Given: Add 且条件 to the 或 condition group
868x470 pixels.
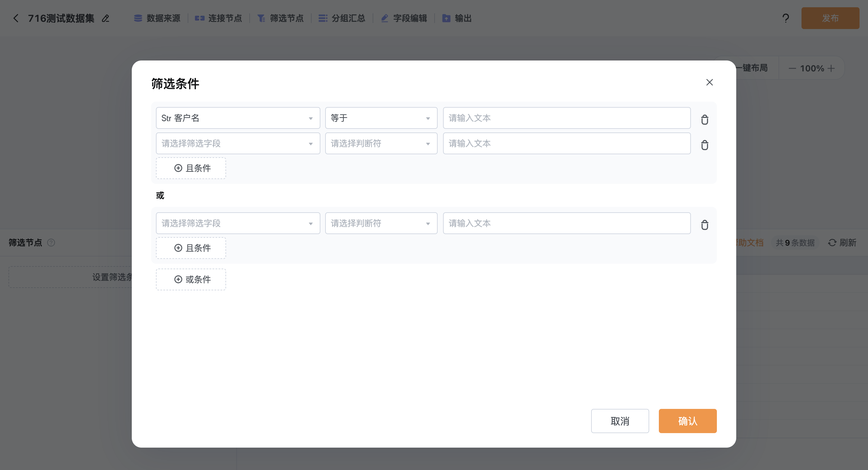Looking at the screenshot, I should (x=191, y=248).
